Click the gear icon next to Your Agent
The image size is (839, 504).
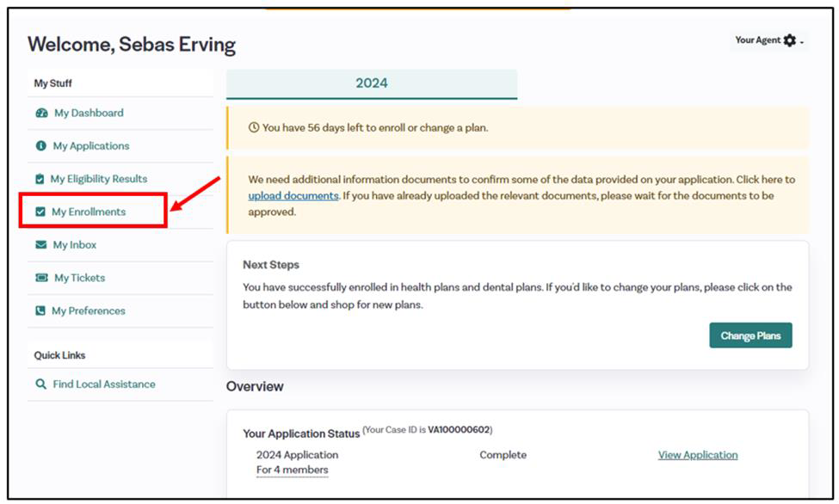790,40
